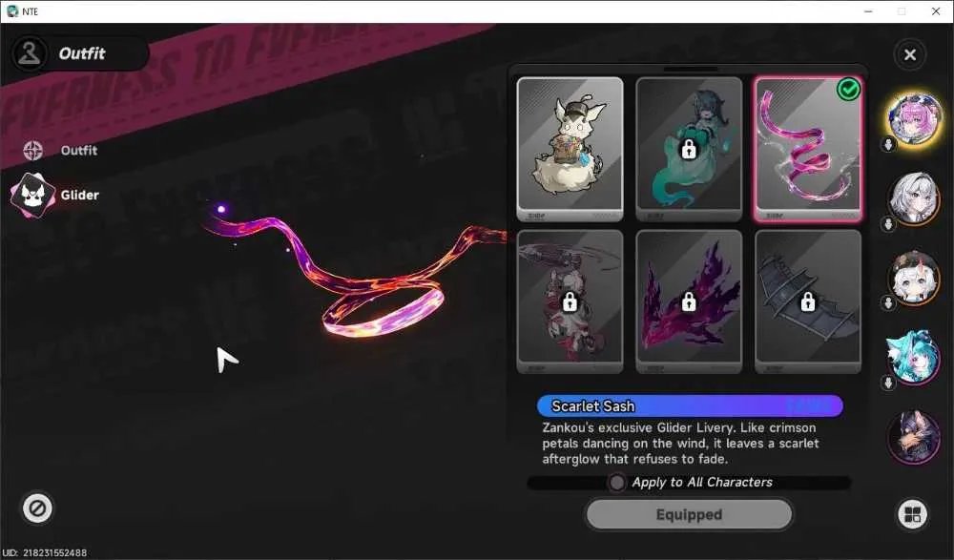Click the Equipped button

(690, 515)
